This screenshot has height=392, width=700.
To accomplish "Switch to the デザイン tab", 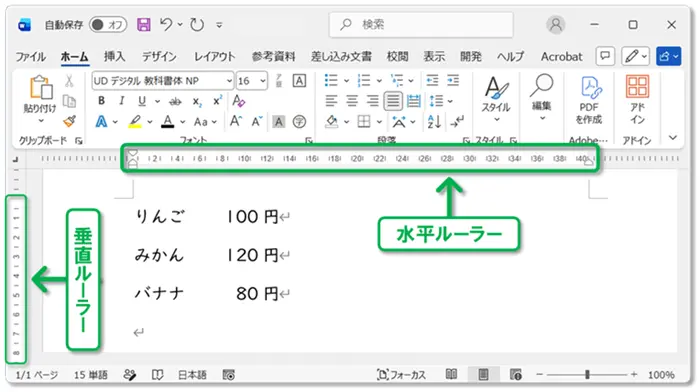I will tap(159, 57).
